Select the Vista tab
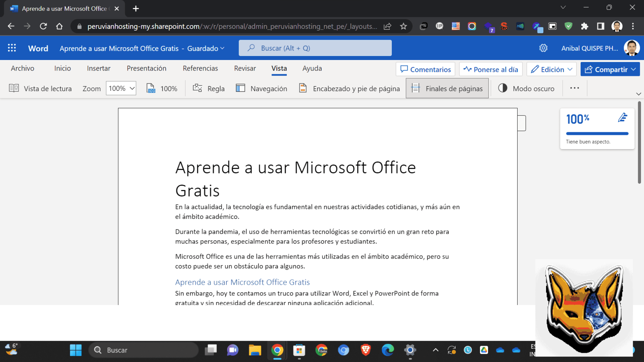 (279, 68)
